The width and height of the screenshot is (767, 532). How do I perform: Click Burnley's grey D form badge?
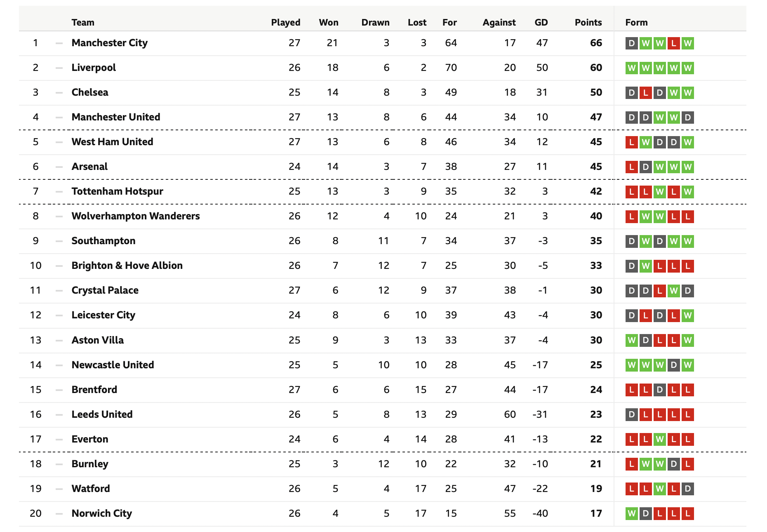(674, 464)
